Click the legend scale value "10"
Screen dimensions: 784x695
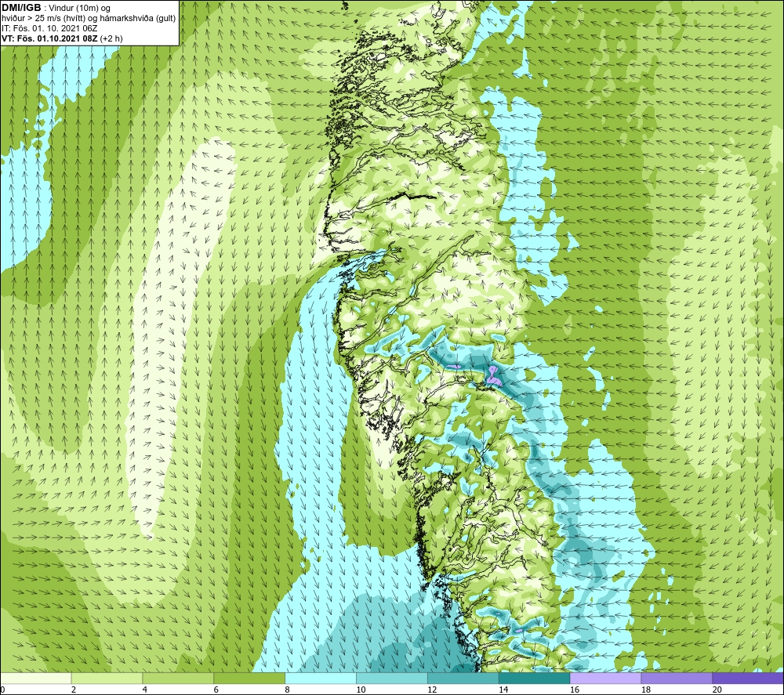click(361, 690)
